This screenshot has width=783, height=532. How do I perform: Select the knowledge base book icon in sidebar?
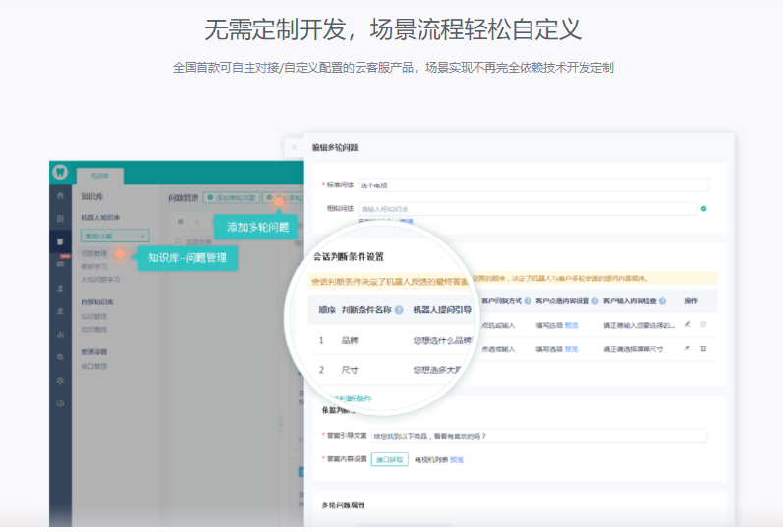[60, 241]
